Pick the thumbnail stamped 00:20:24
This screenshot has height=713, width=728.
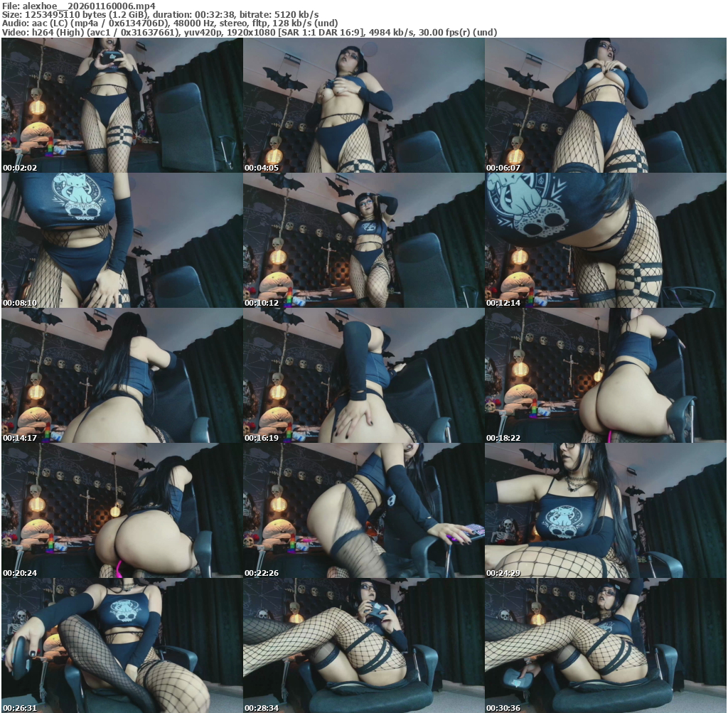coord(122,510)
